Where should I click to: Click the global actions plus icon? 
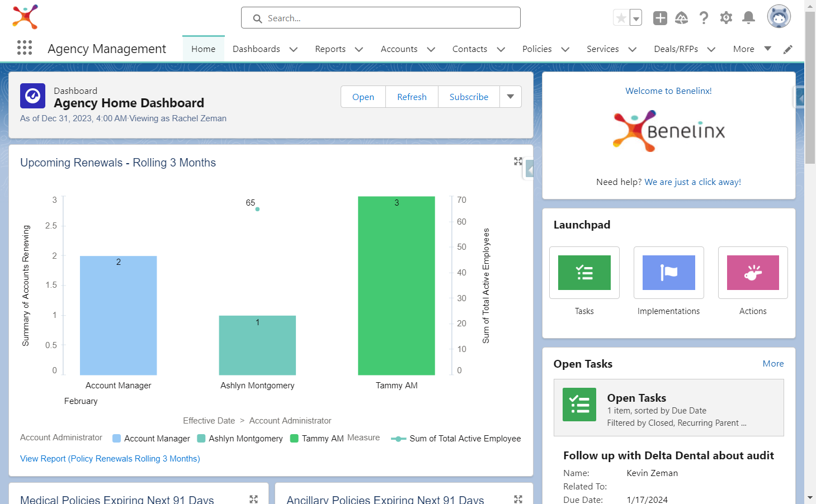pyautogui.click(x=660, y=18)
